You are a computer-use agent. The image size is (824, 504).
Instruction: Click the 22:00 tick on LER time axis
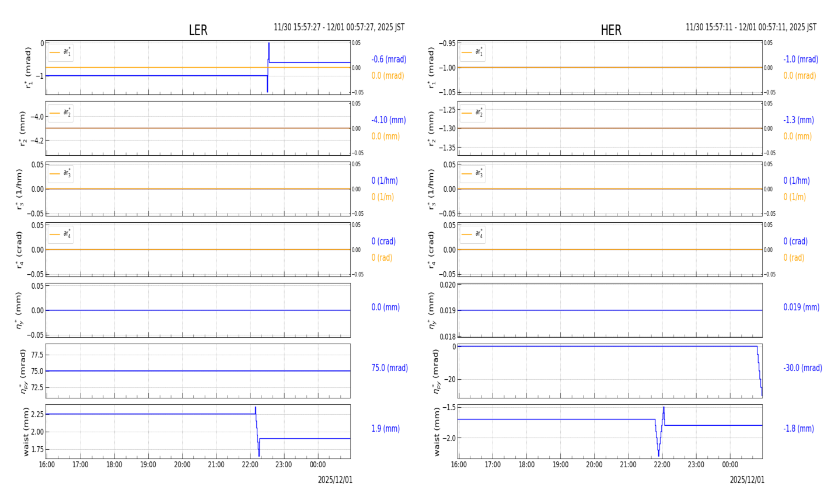click(250, 465)
